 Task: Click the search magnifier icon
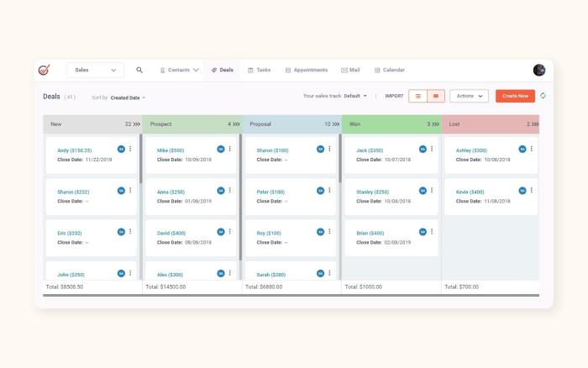click(139, 70)
